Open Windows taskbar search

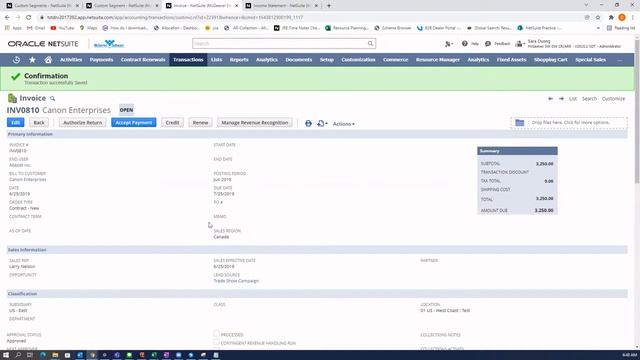[18, 355]
